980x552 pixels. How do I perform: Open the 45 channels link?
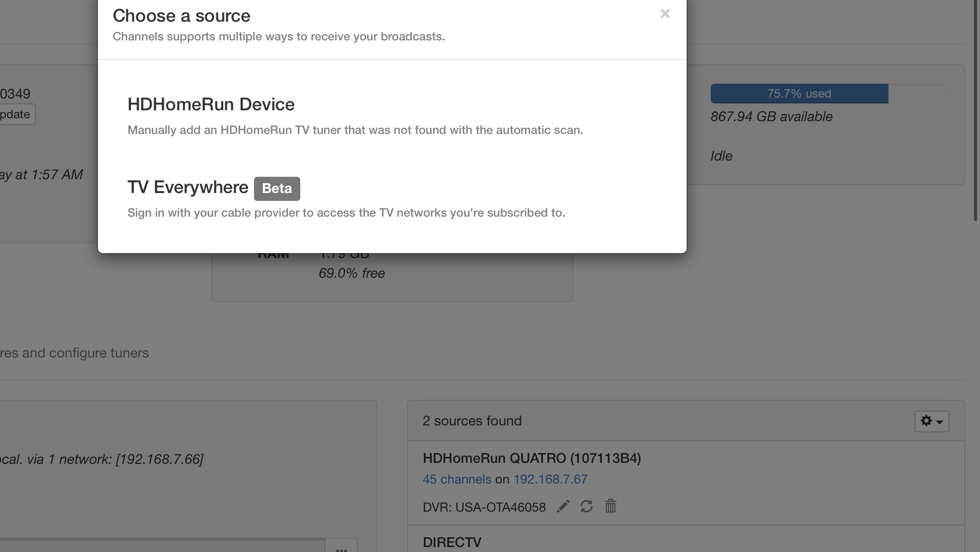click(x=457, y=479)
